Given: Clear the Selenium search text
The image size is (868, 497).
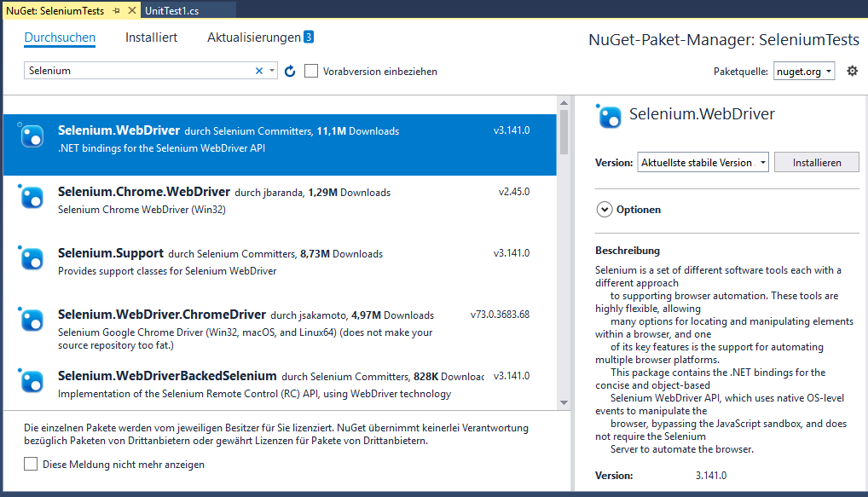Looking at the screenshot, I should 258,71.
